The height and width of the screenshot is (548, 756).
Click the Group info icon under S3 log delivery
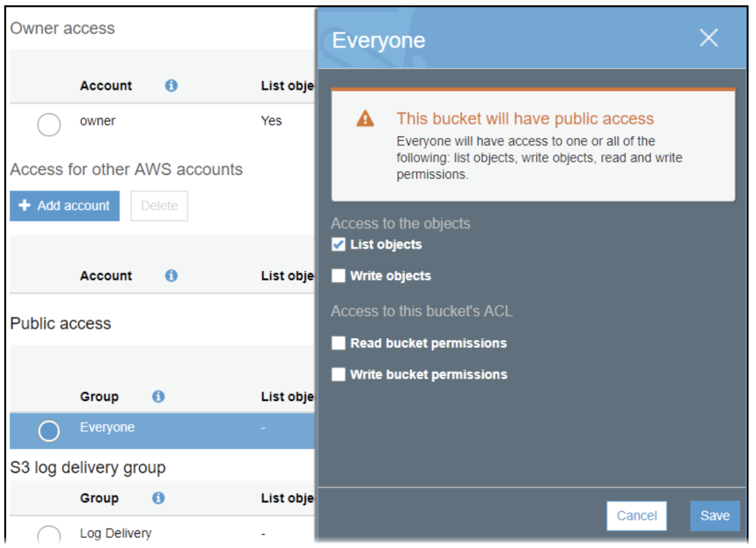[x=158, y=498]
